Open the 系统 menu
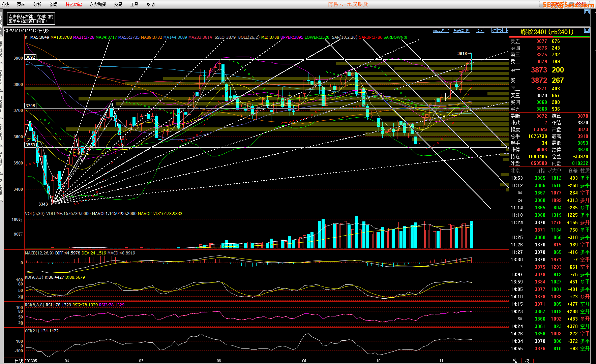This screenshot has height=364, width=596. coord(5,4)
